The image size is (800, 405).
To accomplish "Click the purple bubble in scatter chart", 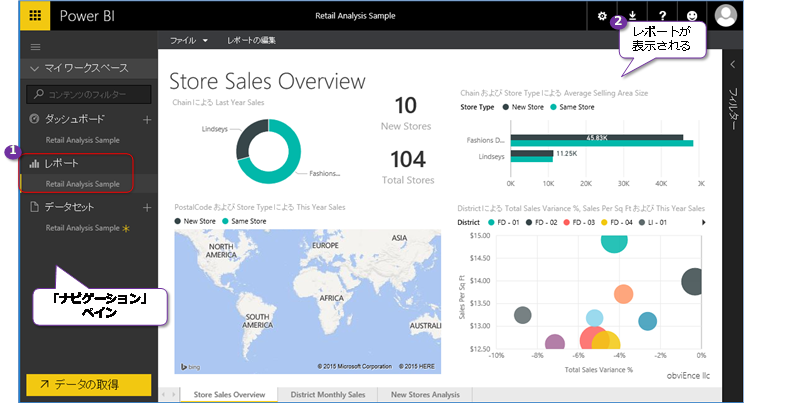I will click(555, 342).
